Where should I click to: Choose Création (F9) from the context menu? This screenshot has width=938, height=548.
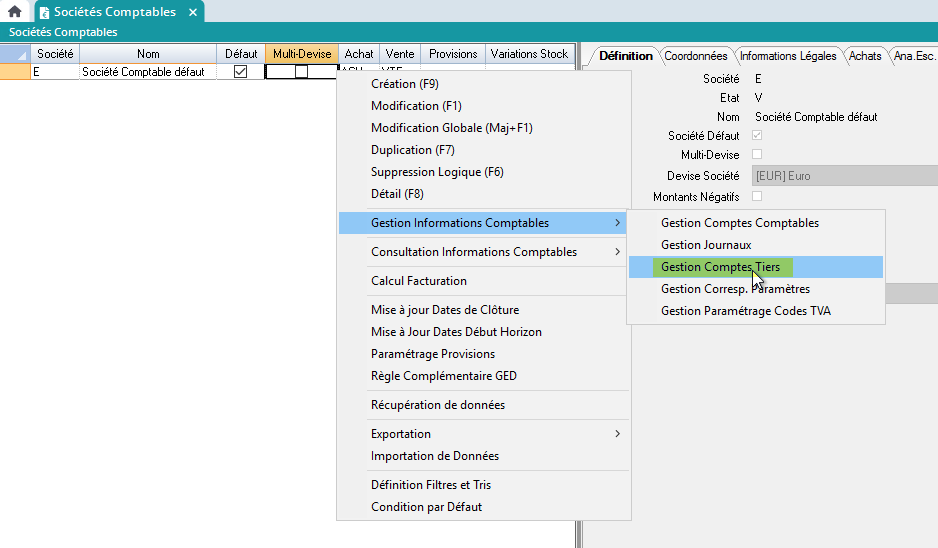(404, 84)
